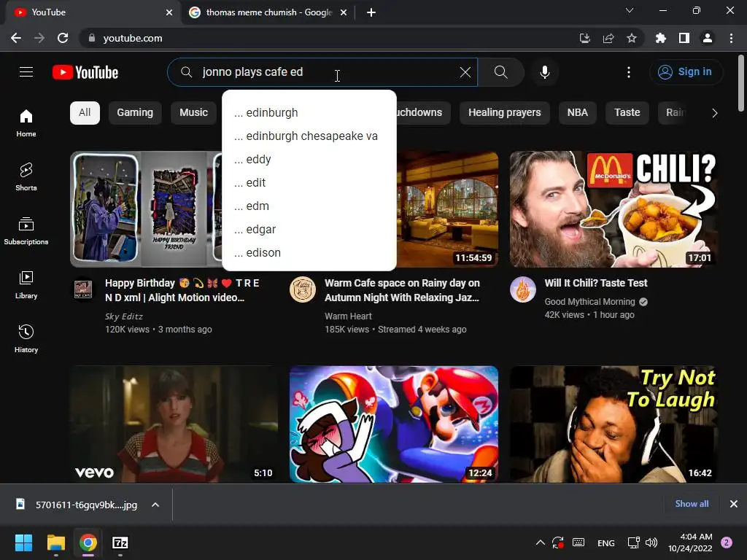Image resolution: width=747 pixels, height=560 pixels.
Task: Click the install app icon in address bar
Action: pos(584,38)
